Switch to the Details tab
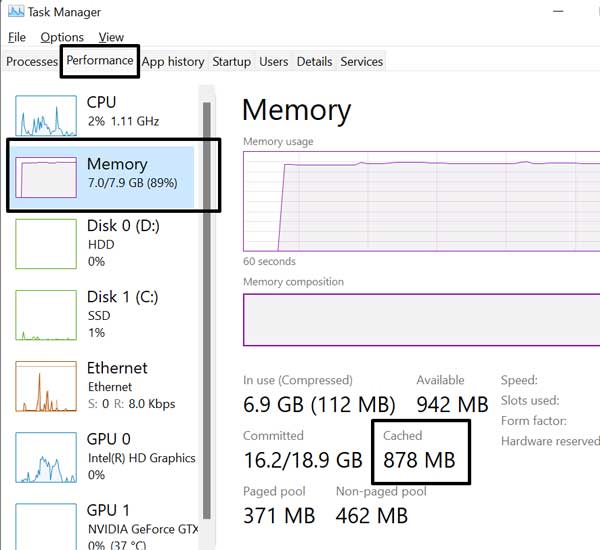Viewport: 600px width, 550px height. (x=314, y=61)
